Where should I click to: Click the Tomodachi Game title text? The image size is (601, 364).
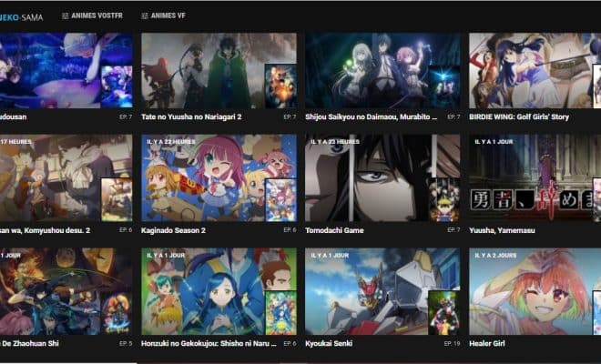pyautogui.click(x=334, y=230)
